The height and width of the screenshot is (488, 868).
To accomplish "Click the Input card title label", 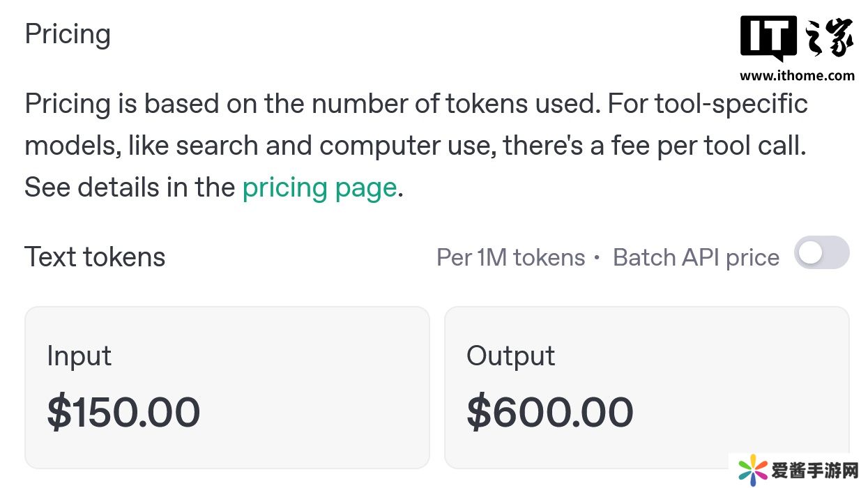I will pos(79,356).
